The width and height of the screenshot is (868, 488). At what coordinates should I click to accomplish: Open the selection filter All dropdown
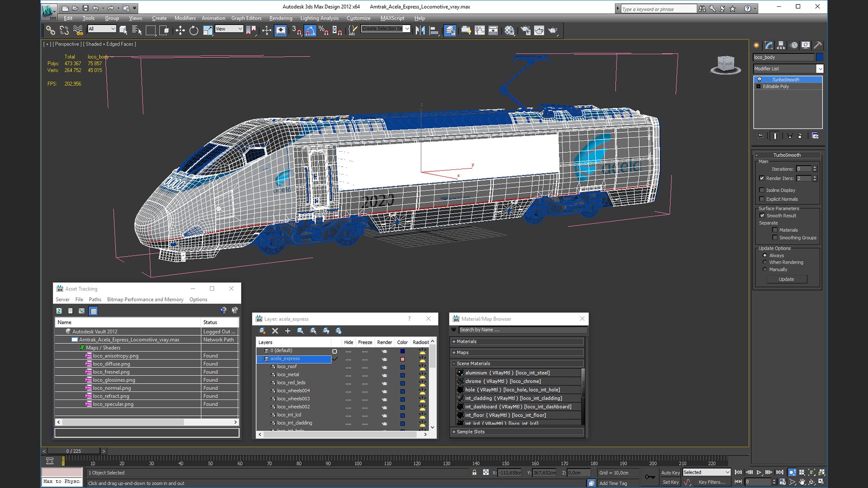[x=102, y=28]
